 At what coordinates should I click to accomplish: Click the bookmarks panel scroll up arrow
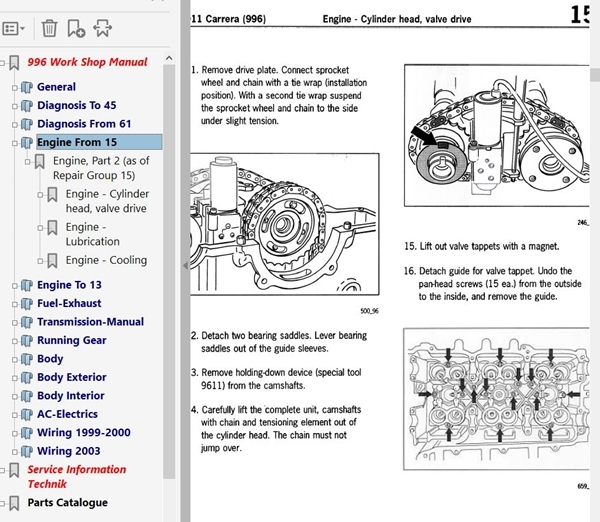click(x=169, y=58)
